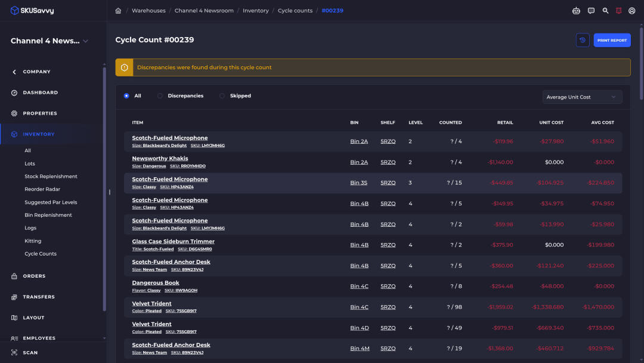Click the Properties gear icon
Screen dimensions: 644x363
[x=14, y=113]
